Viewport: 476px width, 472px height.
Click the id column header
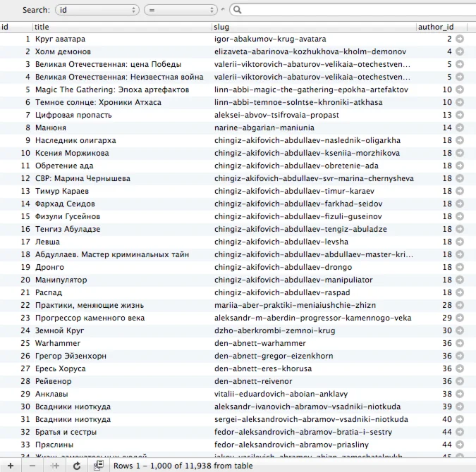[x=16, y=27]
